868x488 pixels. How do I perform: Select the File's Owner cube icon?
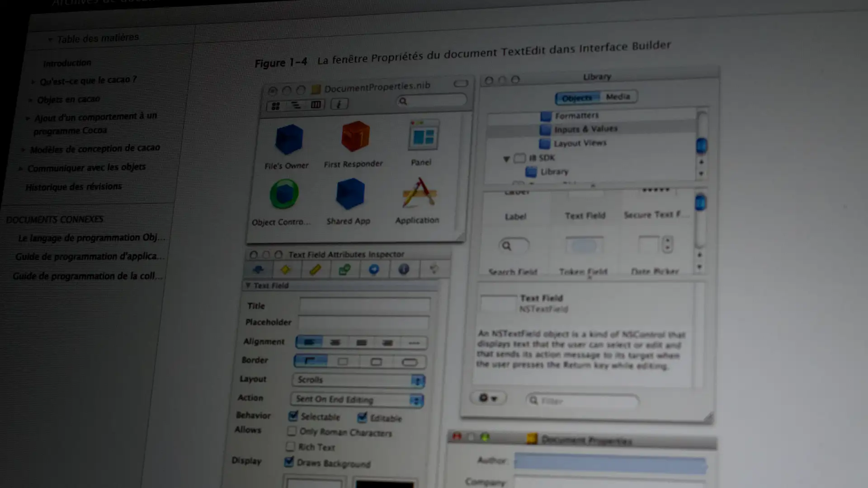pos(289,139)
